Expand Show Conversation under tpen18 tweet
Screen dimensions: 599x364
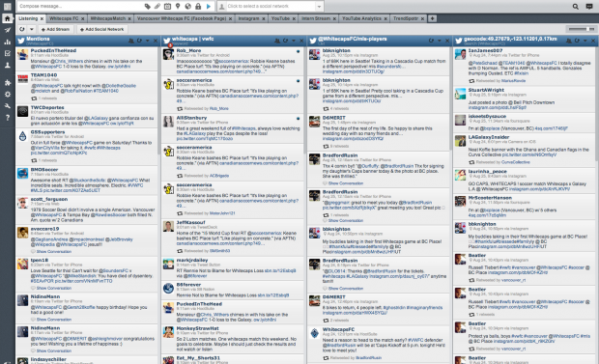pos(53,288)
